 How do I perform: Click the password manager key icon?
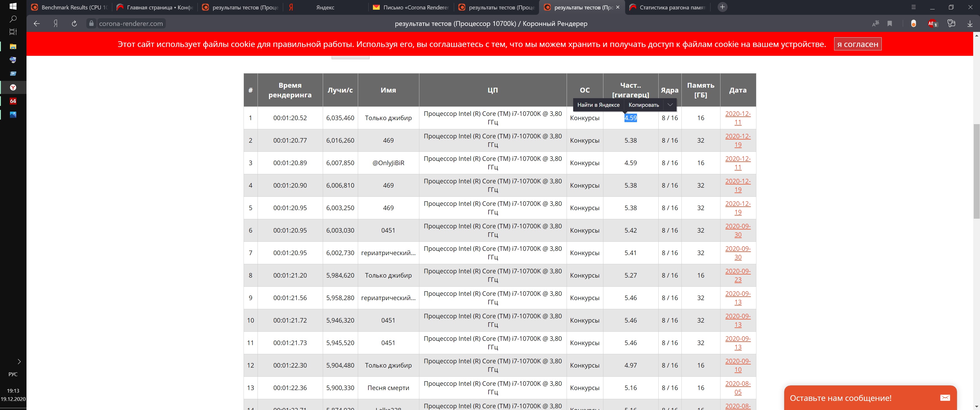point(952,24)
